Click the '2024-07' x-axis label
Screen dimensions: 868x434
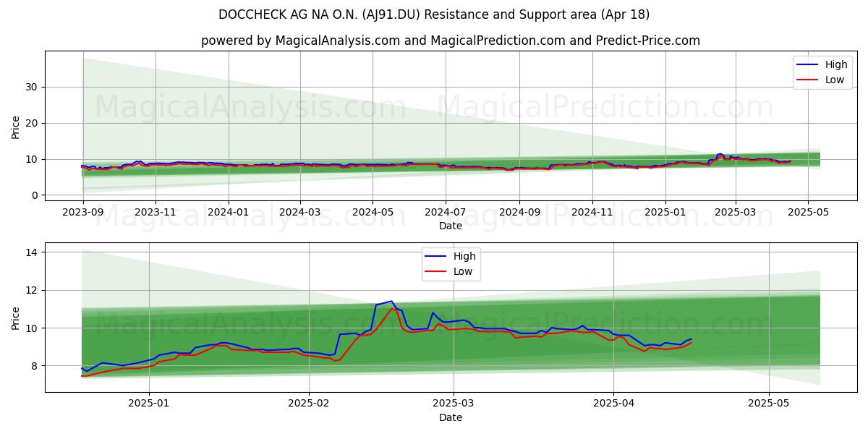point(445,212)
